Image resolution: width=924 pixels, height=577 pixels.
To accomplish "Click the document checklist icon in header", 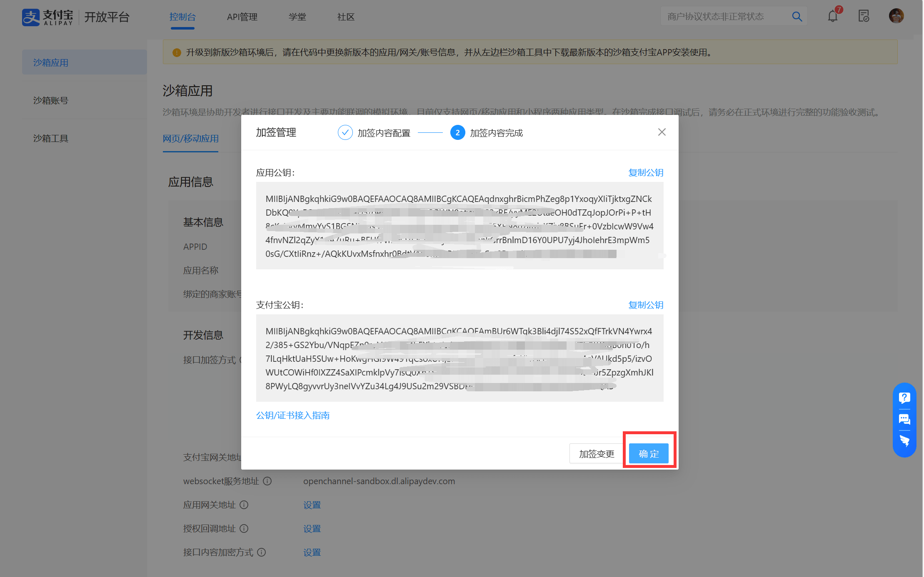I will pyautogui.click(x=864, y=17).
